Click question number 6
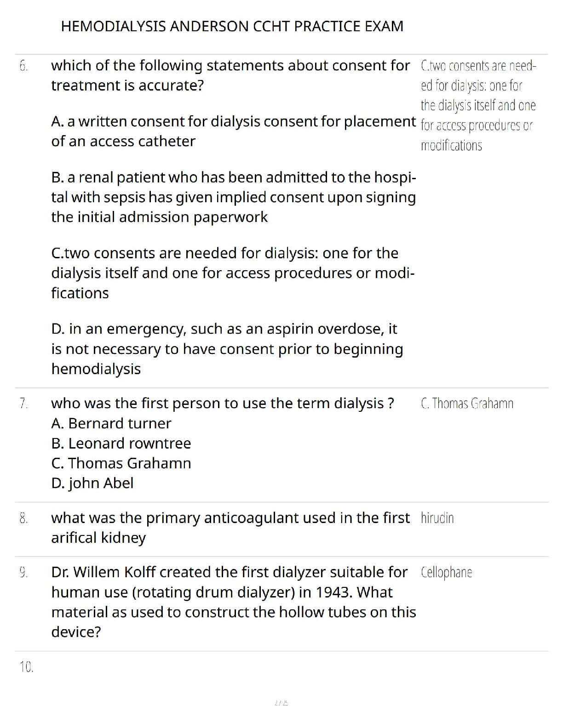Screen dimensions: 563x728 pos(24,66)
